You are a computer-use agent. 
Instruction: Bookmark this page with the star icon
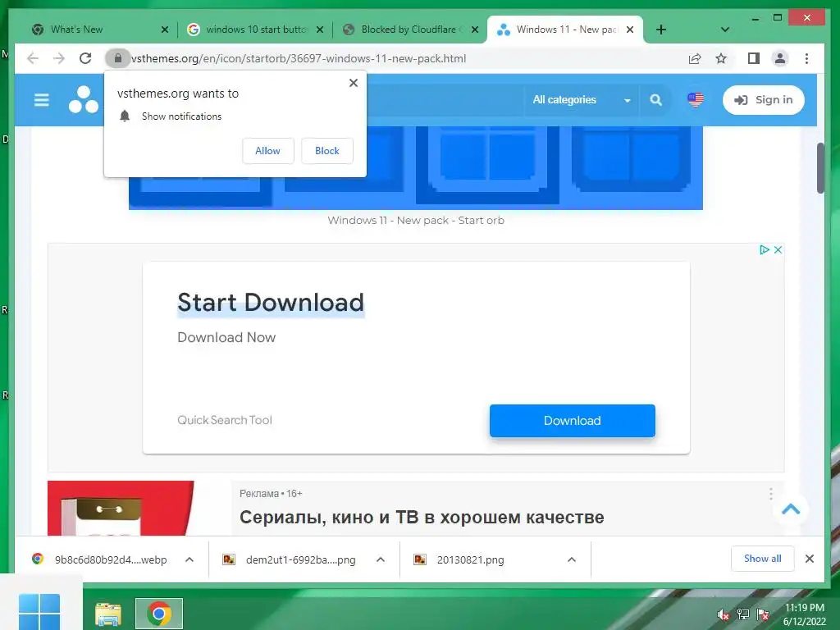[x=721, y=58]
